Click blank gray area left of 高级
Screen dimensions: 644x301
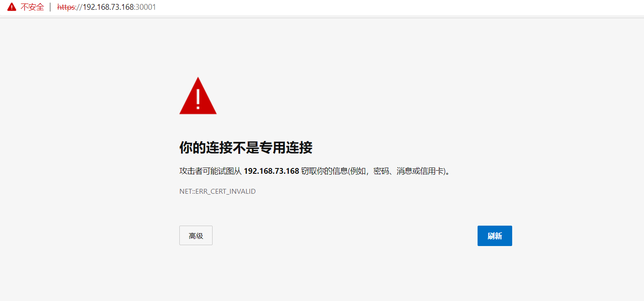tap(89, 235)
